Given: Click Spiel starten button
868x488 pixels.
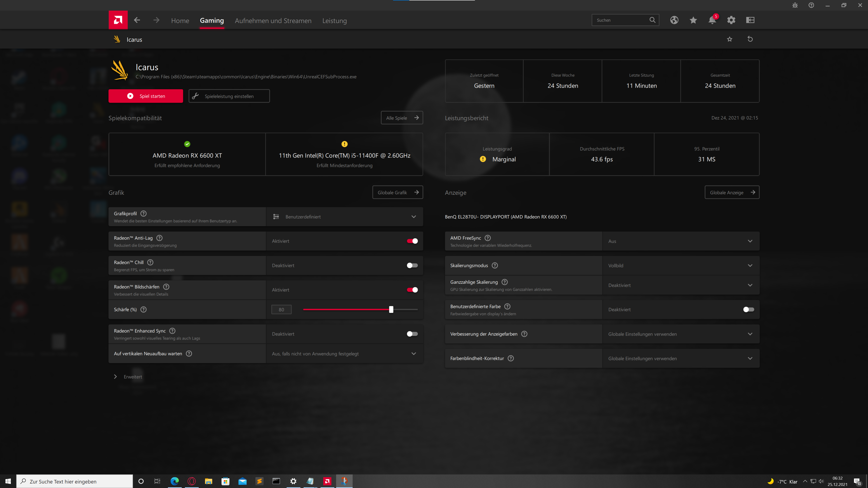Looking at the screenshot, I should (146, 96).
